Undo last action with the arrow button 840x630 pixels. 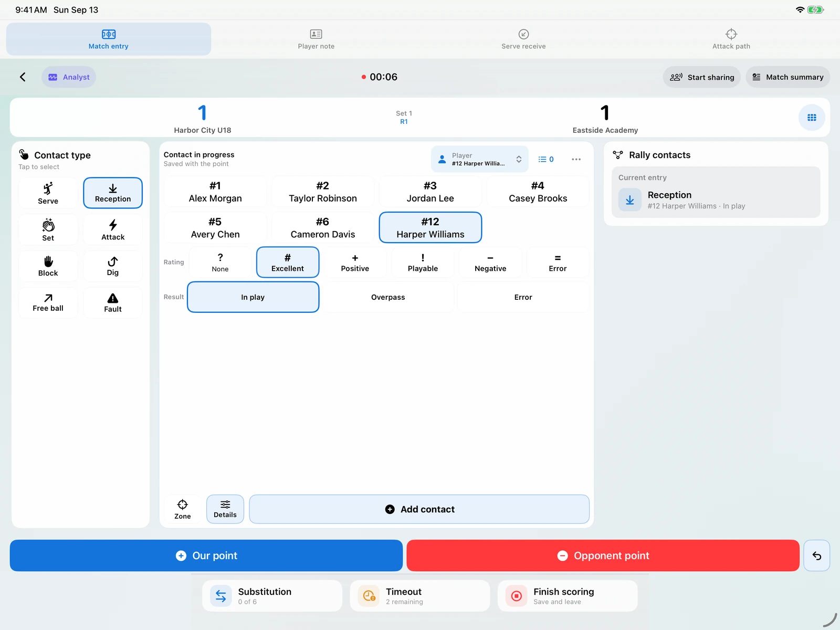click(816, 555)
